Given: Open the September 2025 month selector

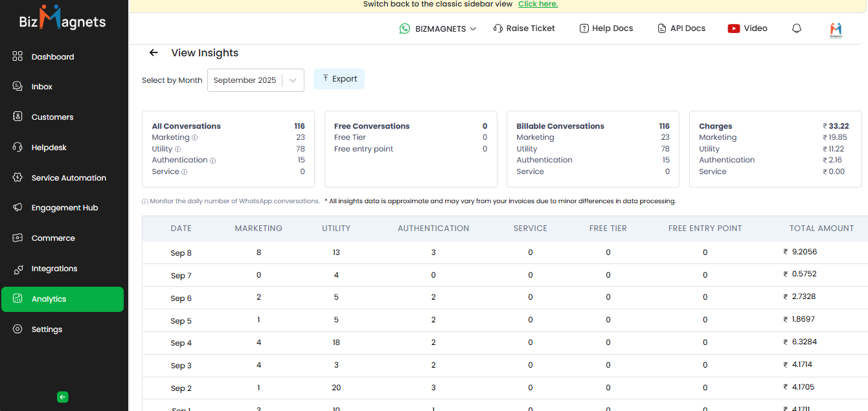Looking at the screenshot, I should tap(245, 80).
